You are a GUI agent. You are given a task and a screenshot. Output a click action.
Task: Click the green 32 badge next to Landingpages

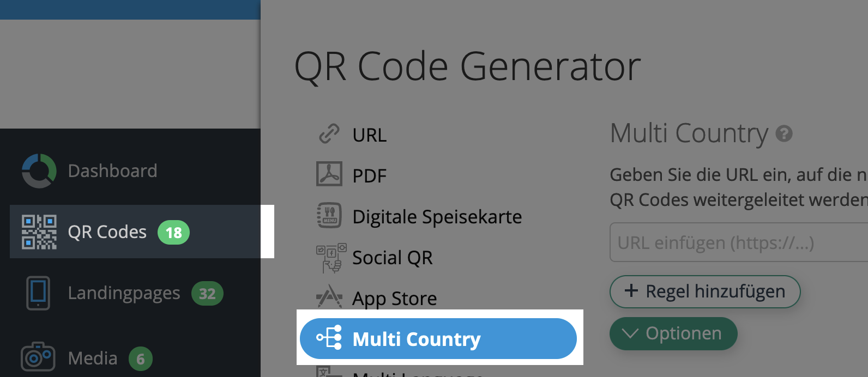pos(207,293)
